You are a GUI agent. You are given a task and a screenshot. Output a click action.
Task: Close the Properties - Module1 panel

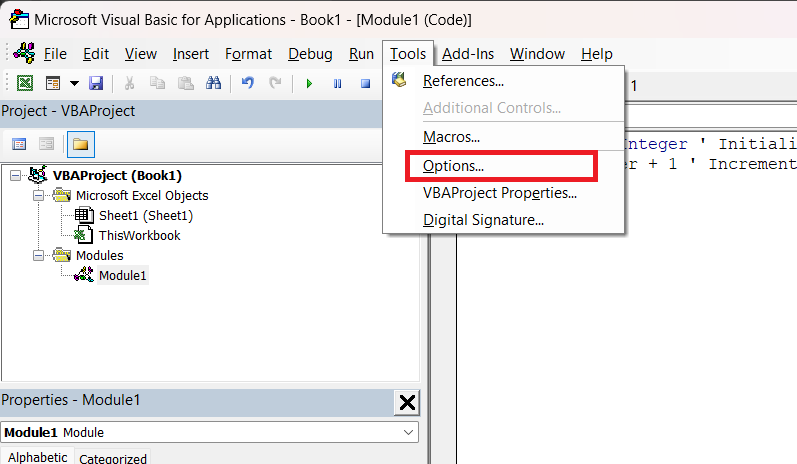click(x=407, y=403)
